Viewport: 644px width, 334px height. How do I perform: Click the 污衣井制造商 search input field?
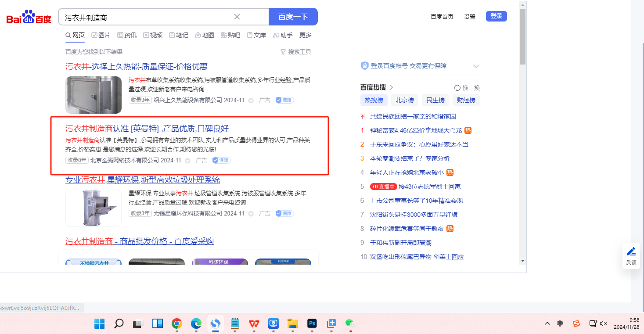[x=147, y=18]
